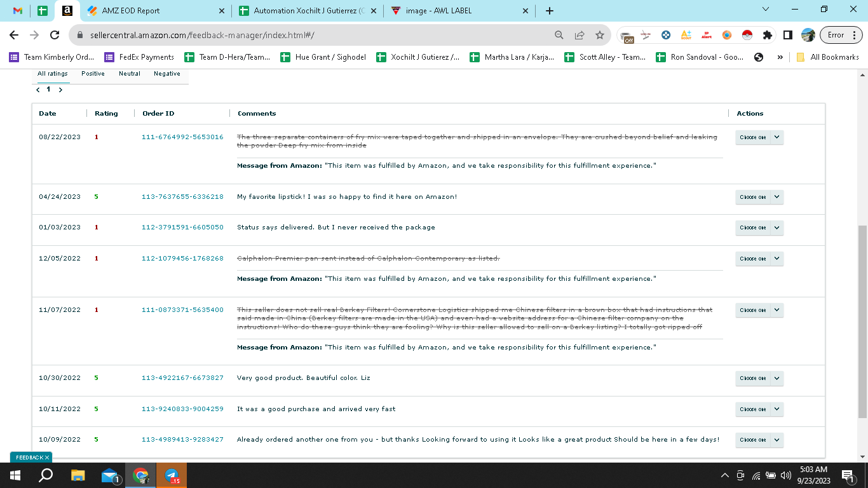Open order 112-3791591-6605050
Viewport: 868px width, 488px height.
tap(182, 227)
